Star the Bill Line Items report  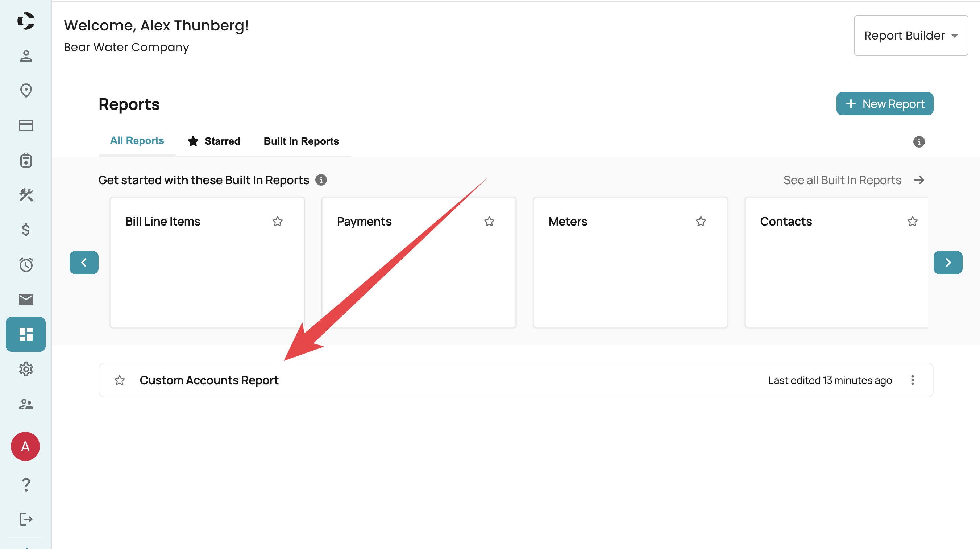pyautogui.click(x=277, y=221)
